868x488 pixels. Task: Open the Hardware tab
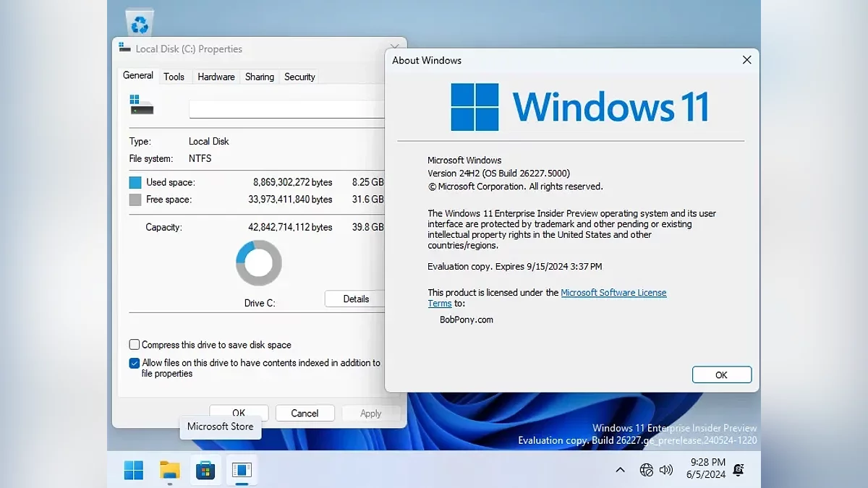[x=216, y=77]
